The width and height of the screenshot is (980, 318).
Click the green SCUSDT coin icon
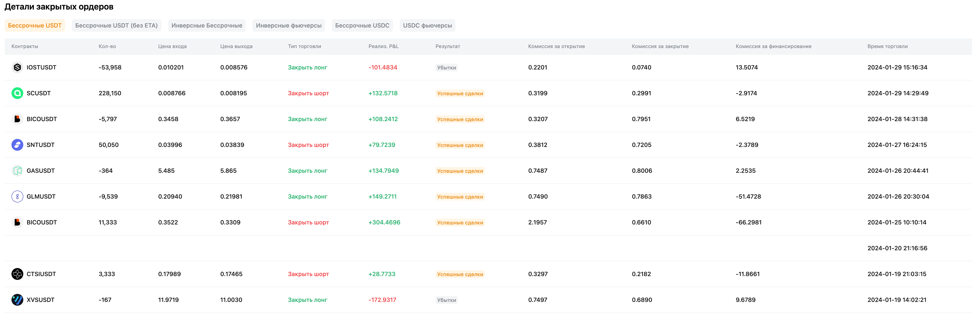point(17,93)
